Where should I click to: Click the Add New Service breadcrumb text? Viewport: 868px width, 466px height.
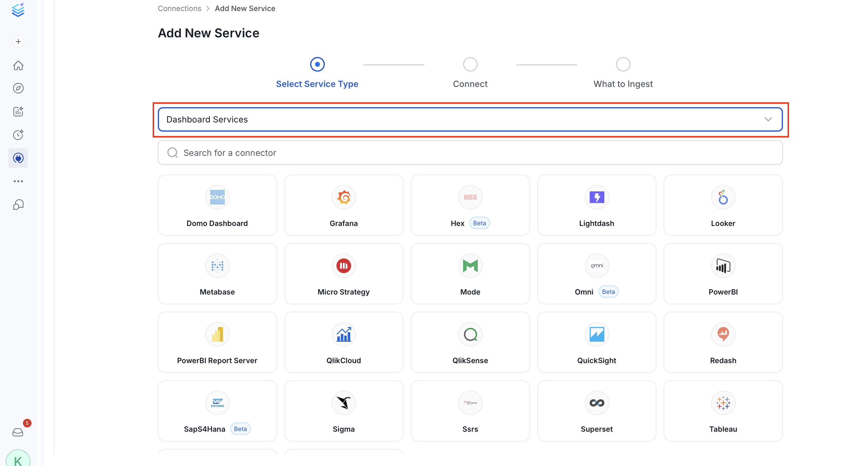(245, 9)
